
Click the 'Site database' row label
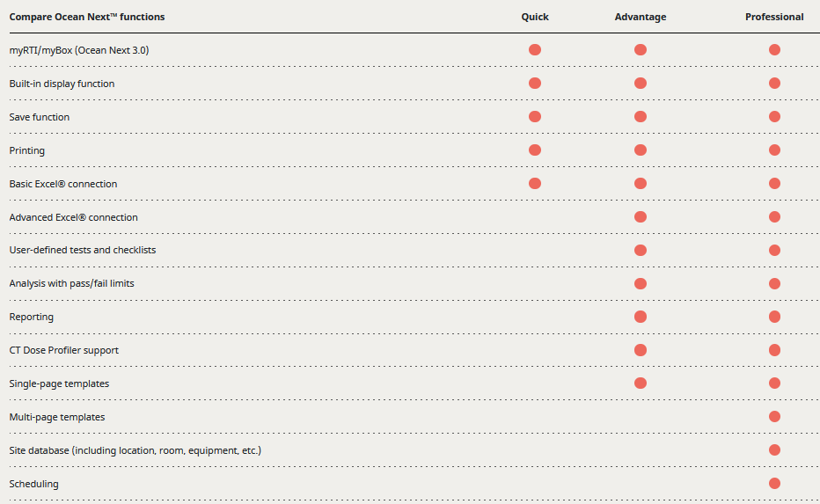click(x=135, y=450)
